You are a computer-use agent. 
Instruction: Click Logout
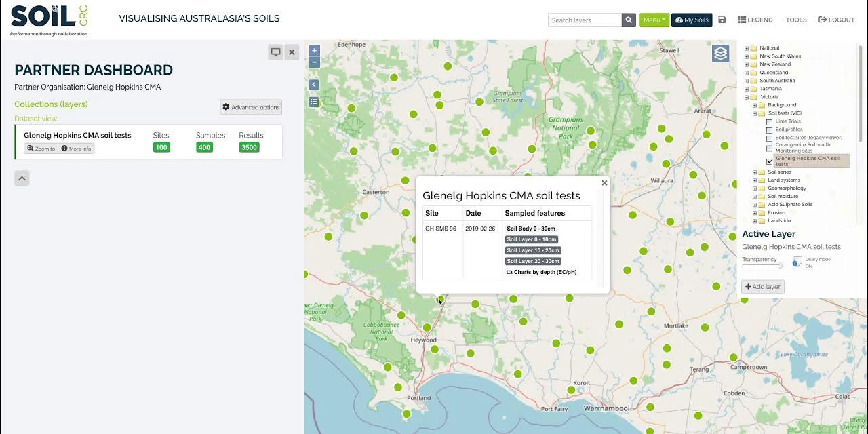click(x=836, y=20)
